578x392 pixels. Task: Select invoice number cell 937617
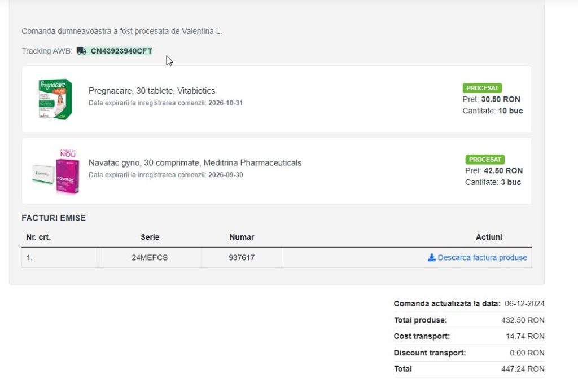click(241, 258)
